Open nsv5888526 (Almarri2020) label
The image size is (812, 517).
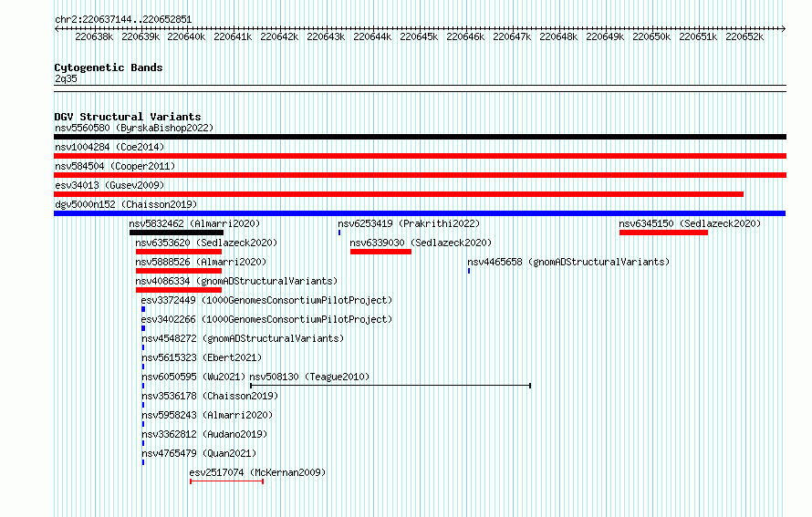[201, 262]
